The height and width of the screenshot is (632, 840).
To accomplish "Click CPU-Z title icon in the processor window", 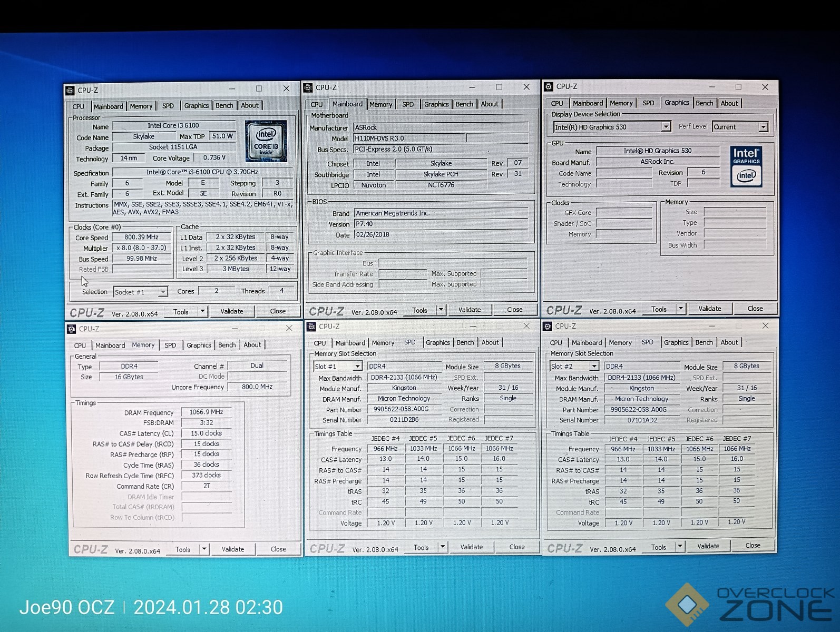I will [x=70, y=90].
